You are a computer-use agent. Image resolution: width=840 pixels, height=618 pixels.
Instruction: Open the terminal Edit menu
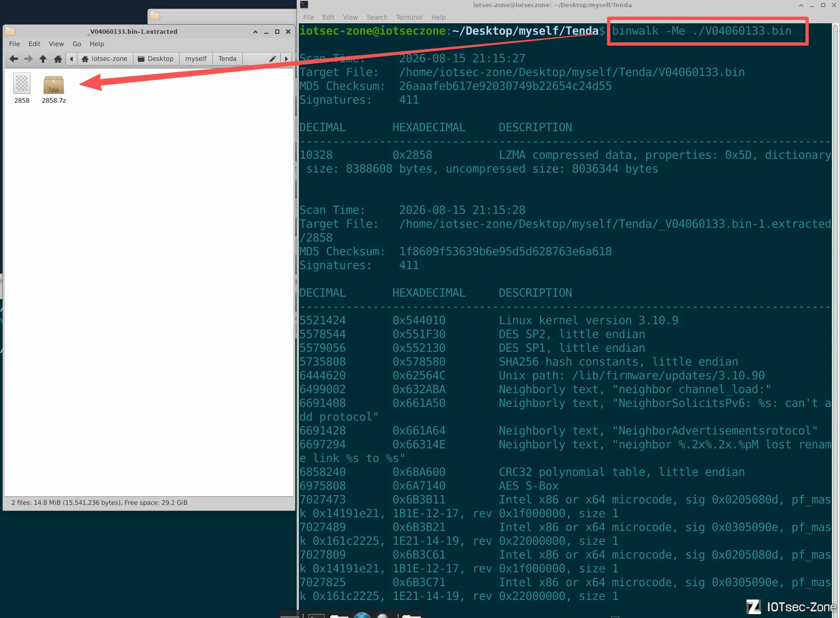328,17
